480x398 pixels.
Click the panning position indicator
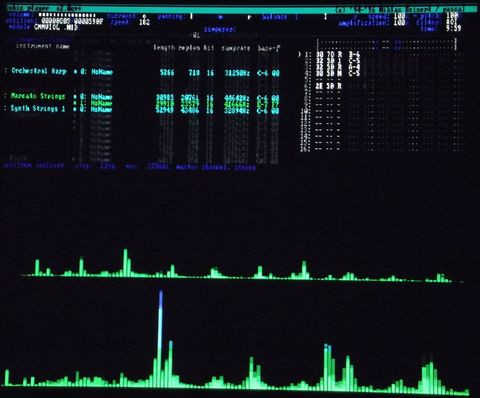[x=220, y=17]
